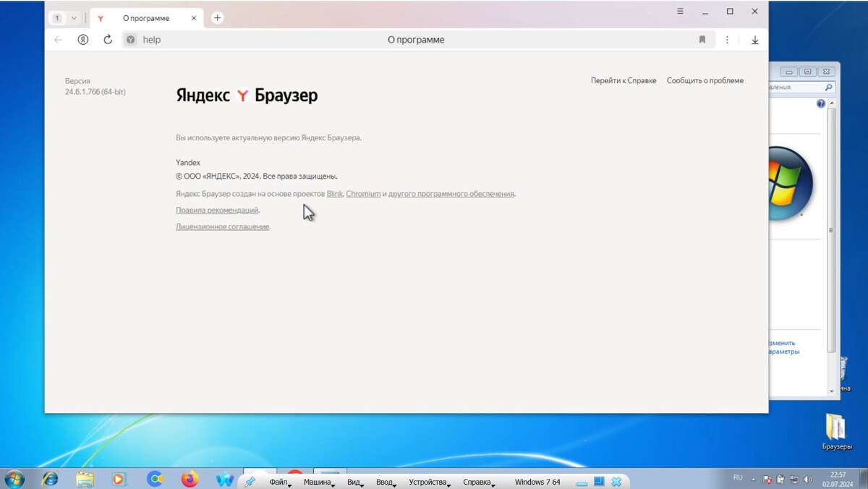Open the three-dot page menu in address bar

tap(728, 40)
